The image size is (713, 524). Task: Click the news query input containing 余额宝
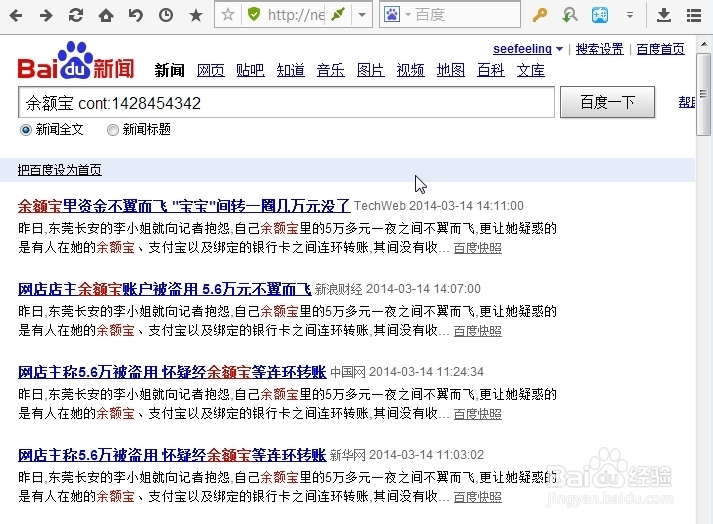coord(286,102)
